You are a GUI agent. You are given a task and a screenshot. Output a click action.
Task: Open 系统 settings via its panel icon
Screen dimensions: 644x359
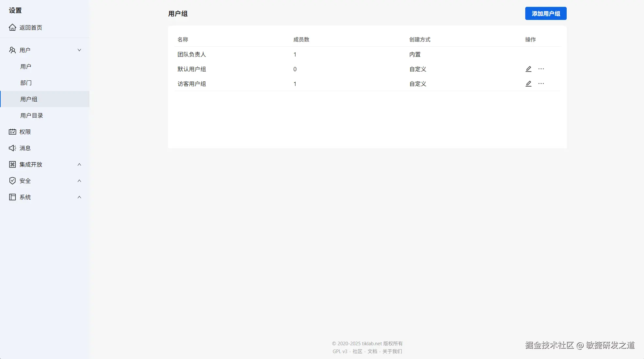point(12,197)
